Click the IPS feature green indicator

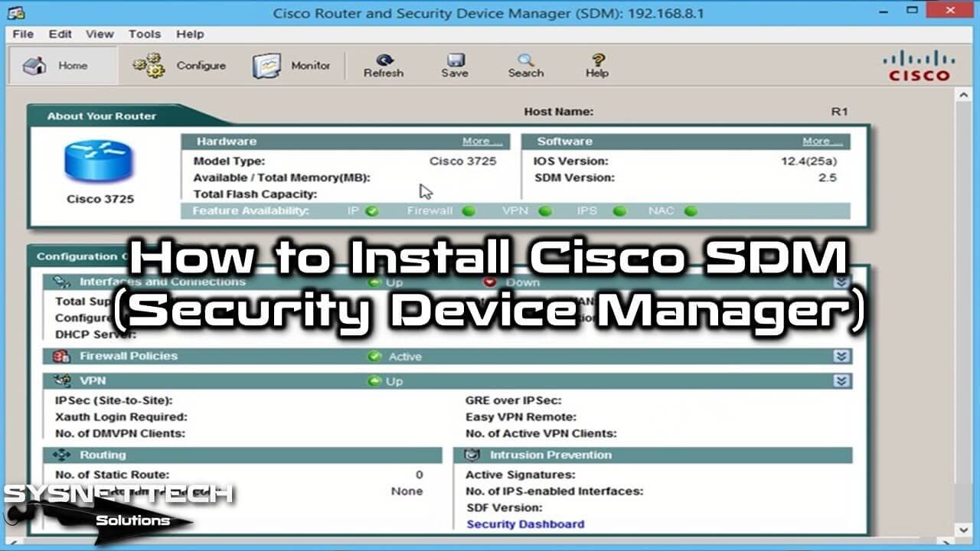point(620,211)
